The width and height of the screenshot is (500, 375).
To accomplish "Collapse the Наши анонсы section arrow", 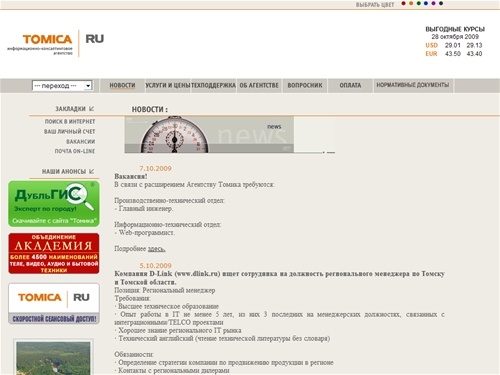I will pyautogui.click(x=92, y=171).
